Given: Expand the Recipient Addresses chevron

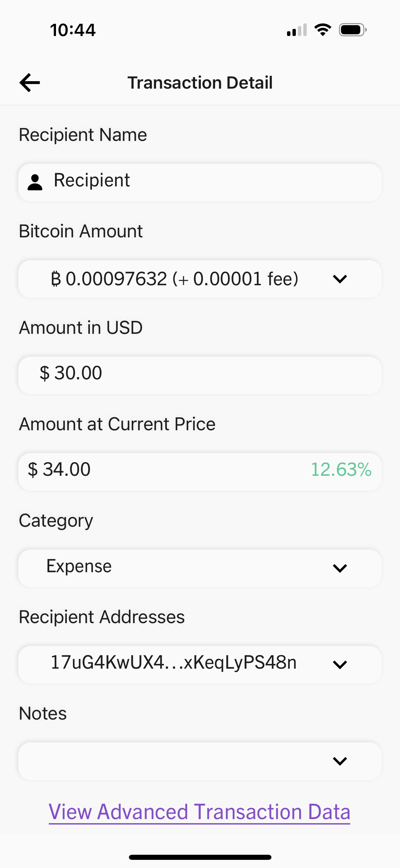Looking at the screenshot, I should click(x=340, y=665).
